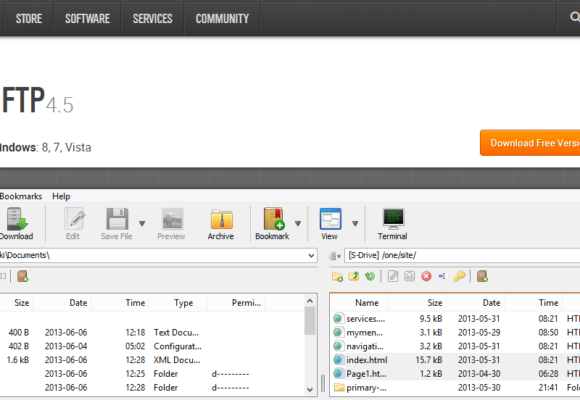
Task: Open the Terminal monitor icon
Action: (x=394, y=219)
